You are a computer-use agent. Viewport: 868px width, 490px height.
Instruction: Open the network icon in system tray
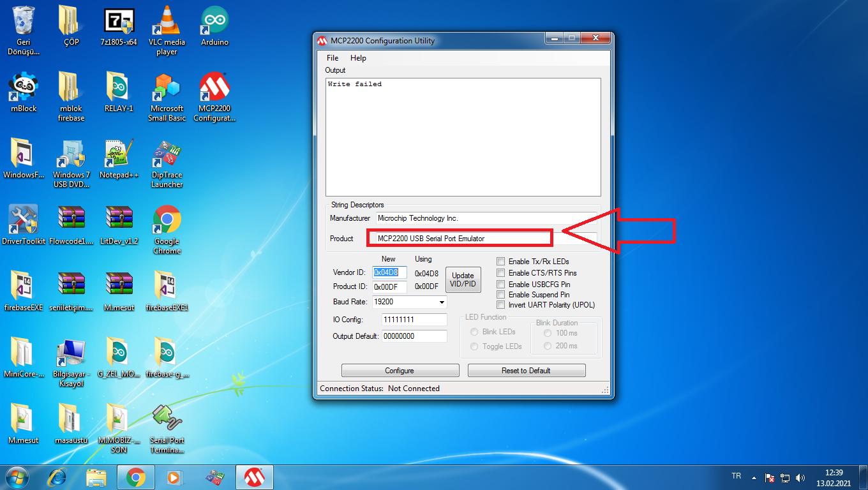tap(786, 477)
